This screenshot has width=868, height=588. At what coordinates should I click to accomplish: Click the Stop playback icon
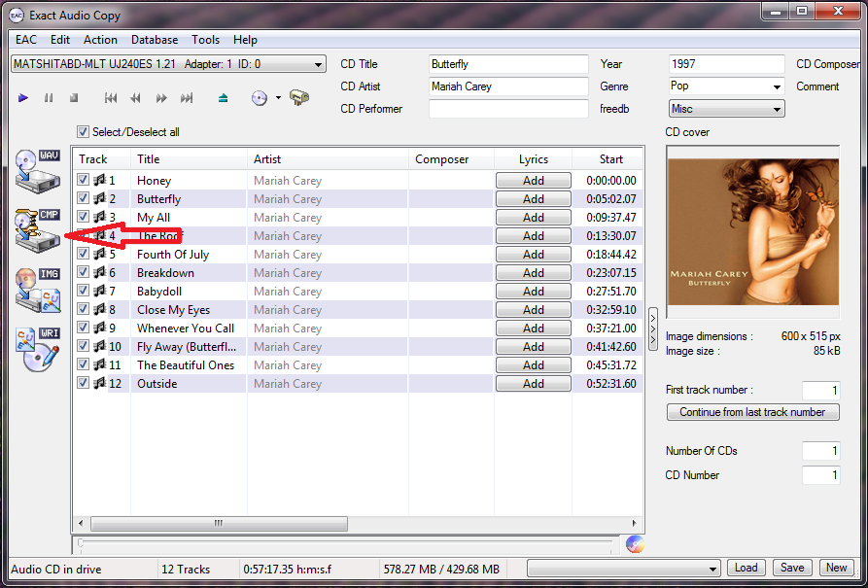click(x=74, y=98)
